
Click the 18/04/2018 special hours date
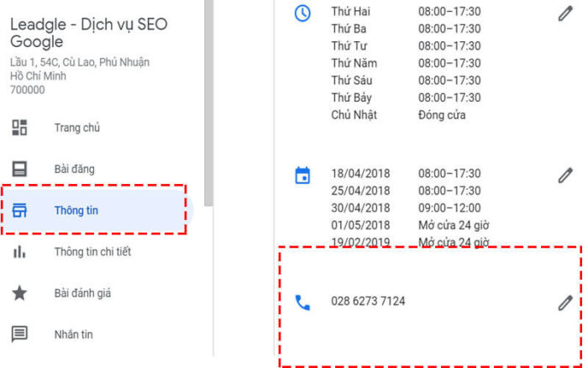click(x=360, y=173)
